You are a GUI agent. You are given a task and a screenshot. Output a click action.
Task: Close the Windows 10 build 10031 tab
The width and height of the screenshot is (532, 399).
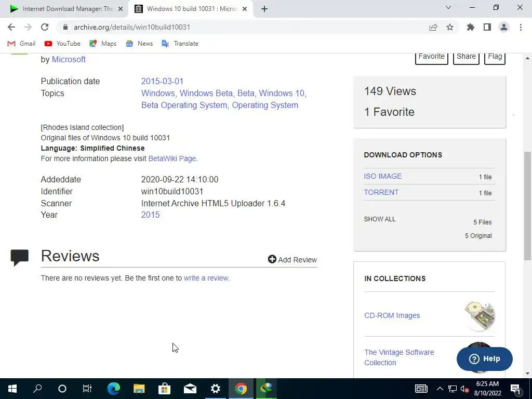[245, 9]
